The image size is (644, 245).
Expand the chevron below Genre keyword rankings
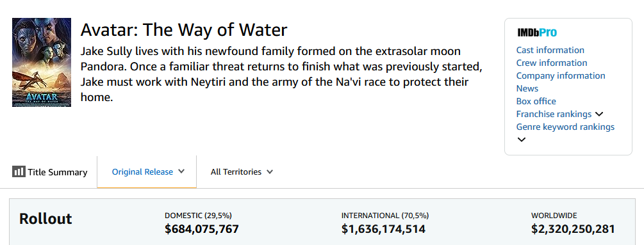521,139
